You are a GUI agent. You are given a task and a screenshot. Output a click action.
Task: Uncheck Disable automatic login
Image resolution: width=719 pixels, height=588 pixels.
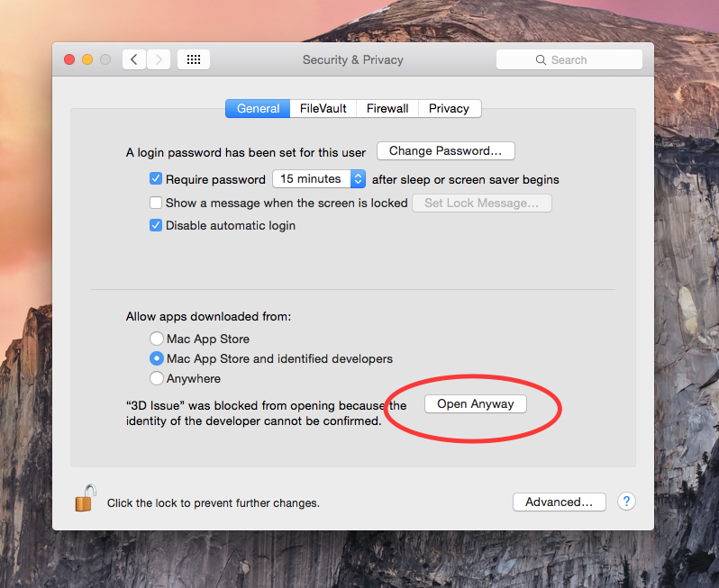[156, 226]
